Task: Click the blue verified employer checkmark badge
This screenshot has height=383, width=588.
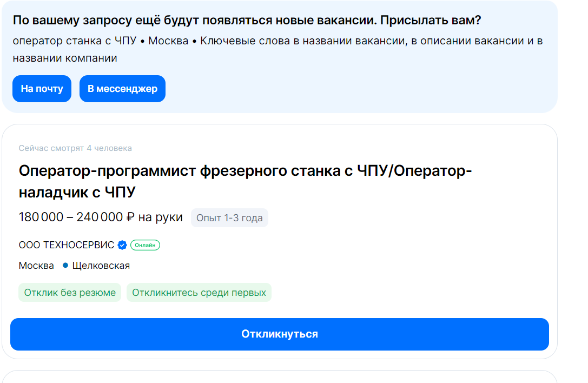Action: pyautogui.click(x=122, y=245)
